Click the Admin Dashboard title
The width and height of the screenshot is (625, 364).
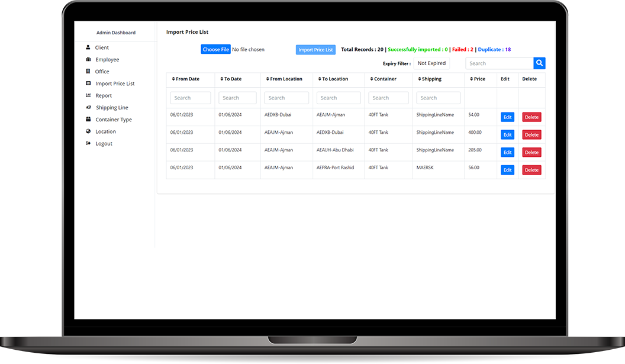click(x=116, y=33)
